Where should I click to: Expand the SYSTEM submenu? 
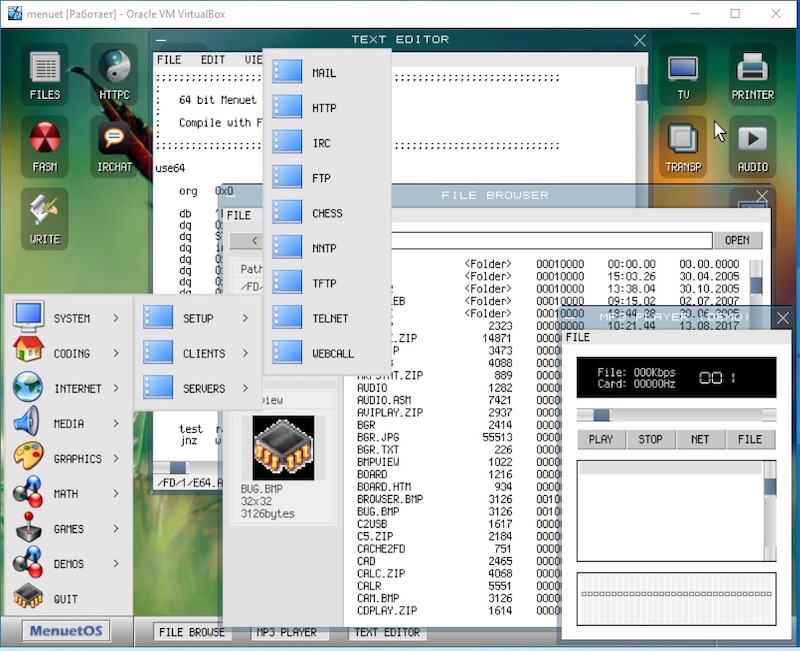coord(70,318)
